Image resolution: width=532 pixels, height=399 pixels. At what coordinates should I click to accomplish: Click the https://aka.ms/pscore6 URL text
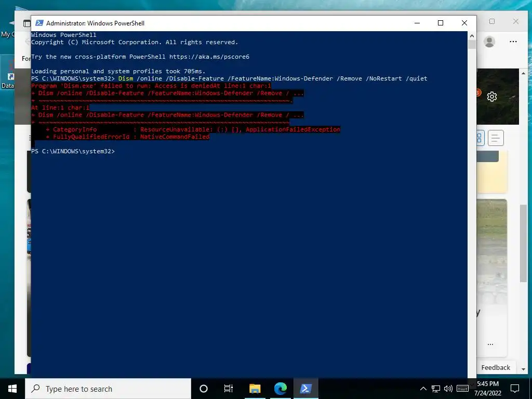click(x=209, y=57)
